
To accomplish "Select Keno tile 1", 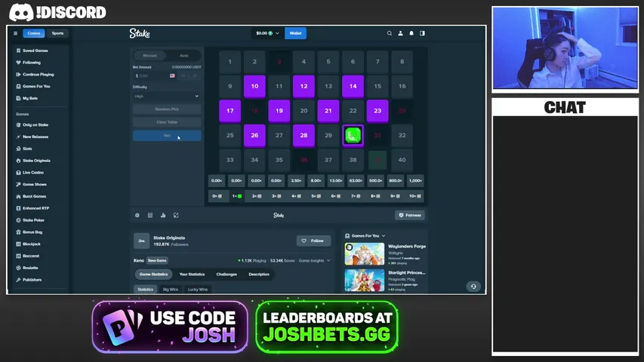I will coord(230,62).
